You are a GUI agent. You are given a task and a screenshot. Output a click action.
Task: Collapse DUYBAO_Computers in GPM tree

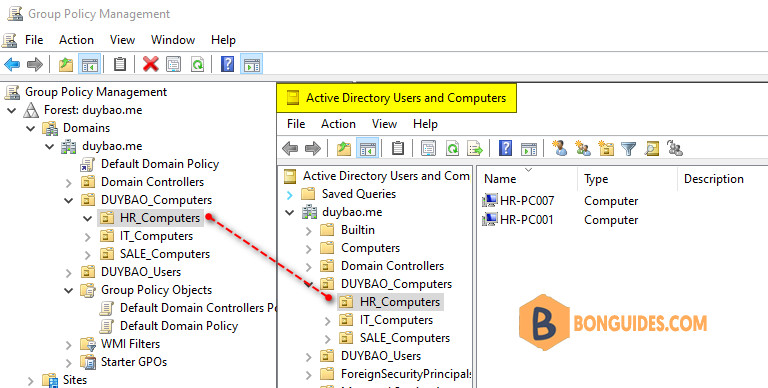tap(69, 200)
